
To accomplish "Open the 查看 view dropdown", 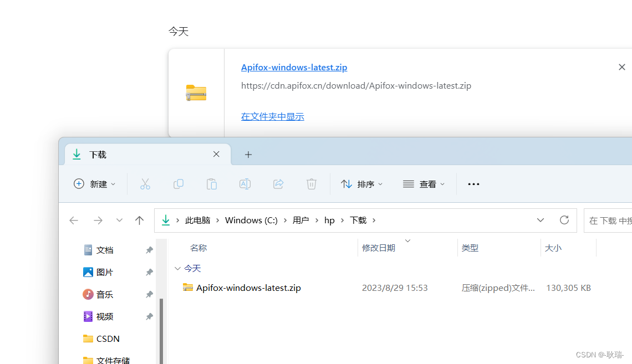I will [x=424, y=184].
